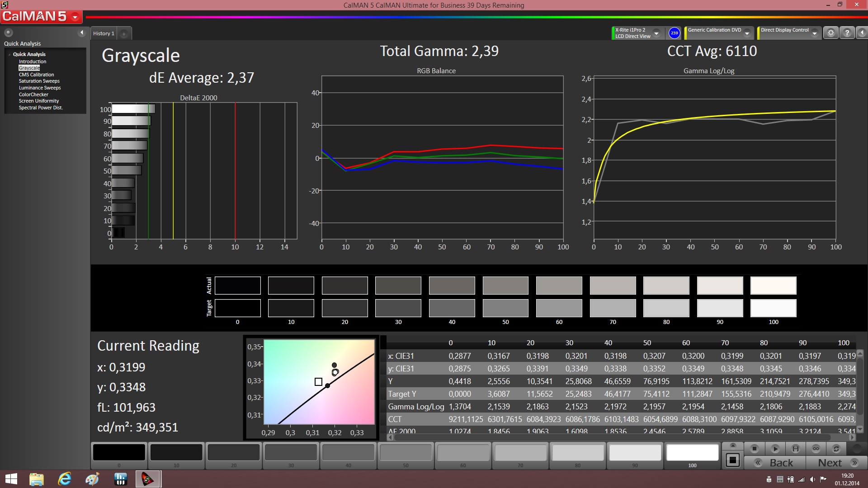
Task: Open settings gear in top toolbar
Action: 830,33
